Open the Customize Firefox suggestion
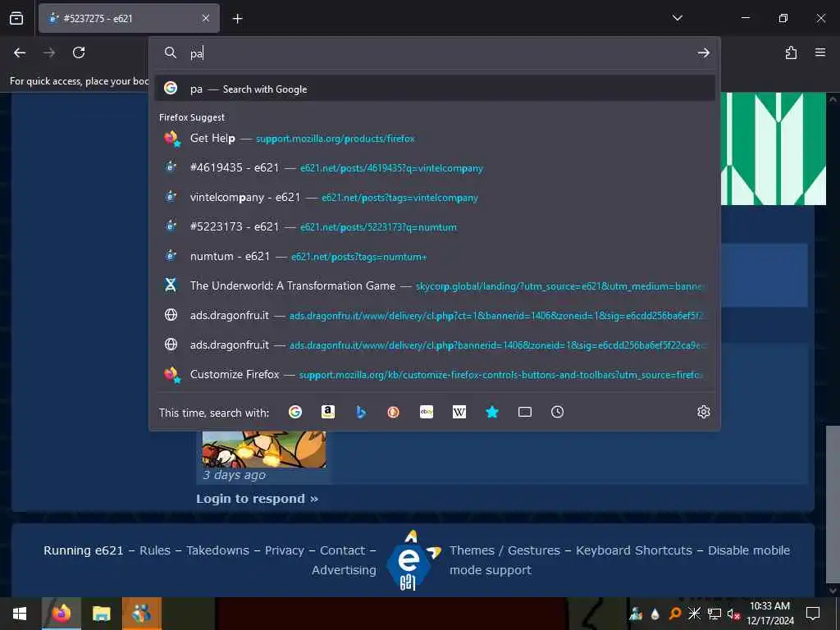 pos(435,374)
